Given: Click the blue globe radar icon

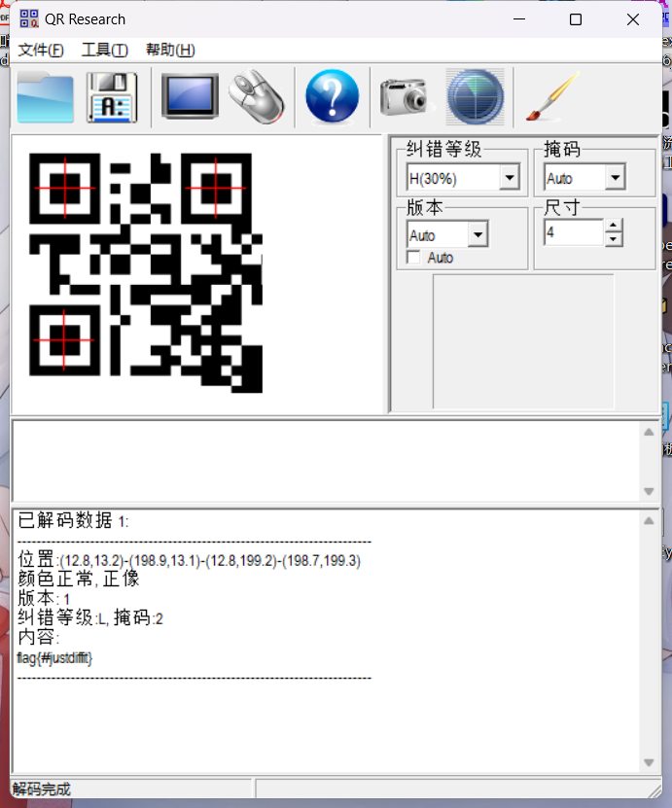Looking at the screenshot, I should point(475,97).
